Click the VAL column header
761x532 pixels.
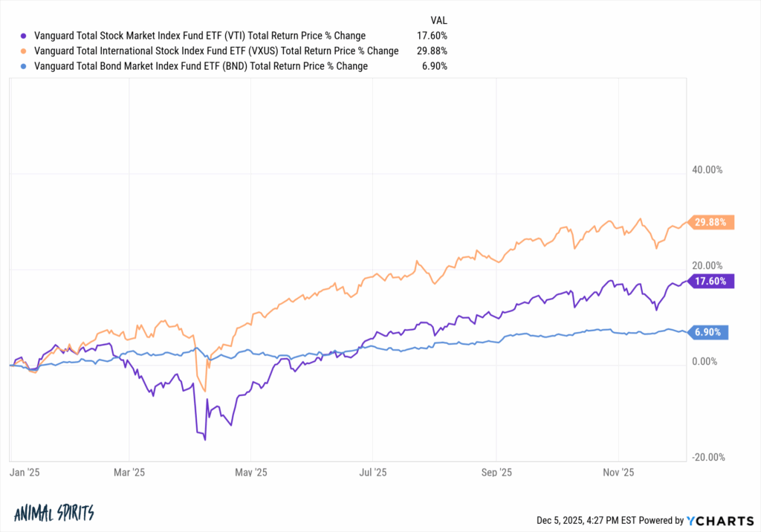(x=439, y=20)
